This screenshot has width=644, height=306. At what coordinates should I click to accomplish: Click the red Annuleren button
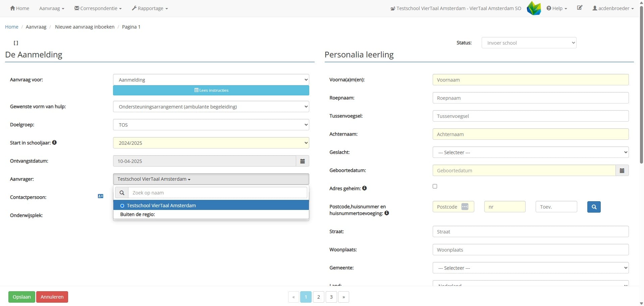click(x=52, y=297)
